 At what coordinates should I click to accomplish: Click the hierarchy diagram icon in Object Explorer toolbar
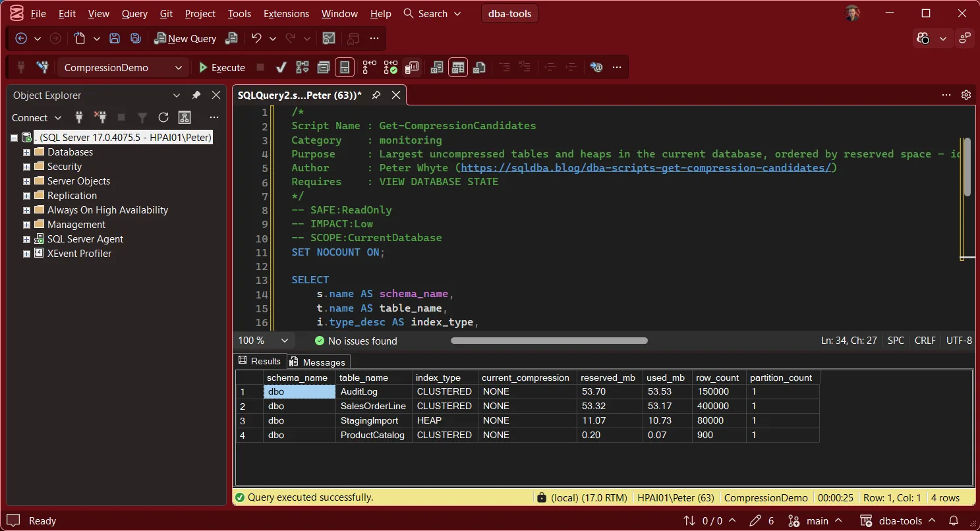(x=185, y=117)
